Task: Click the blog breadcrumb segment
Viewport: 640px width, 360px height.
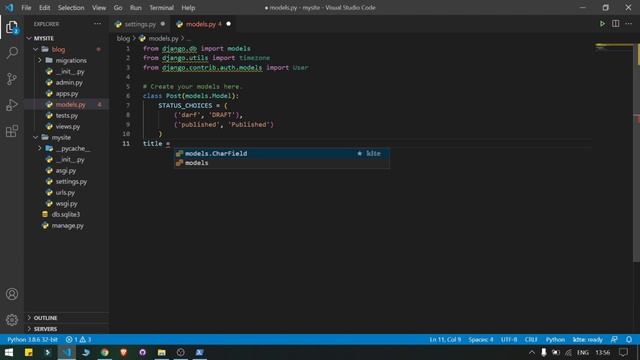Action: click(123, 38)
